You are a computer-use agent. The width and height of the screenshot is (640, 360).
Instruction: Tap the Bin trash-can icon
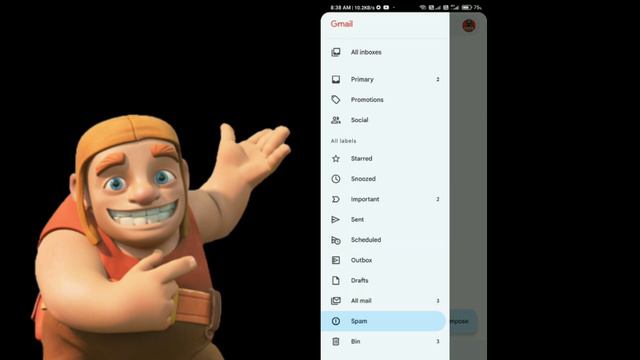pos(336,341)
